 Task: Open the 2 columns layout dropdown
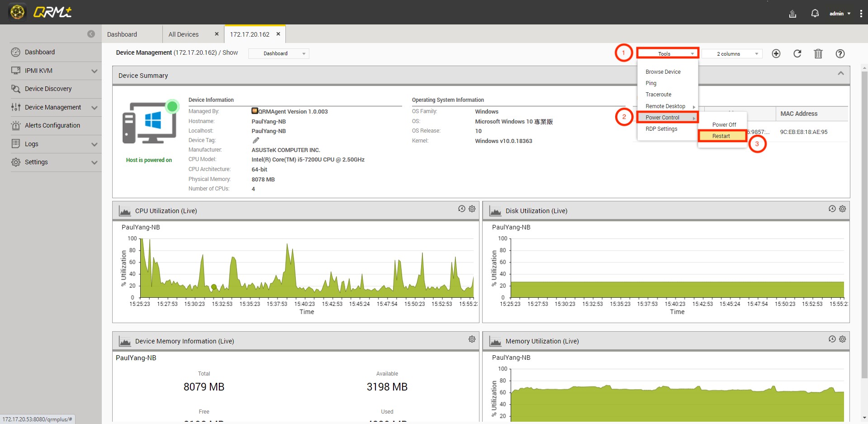pos(732,54)
